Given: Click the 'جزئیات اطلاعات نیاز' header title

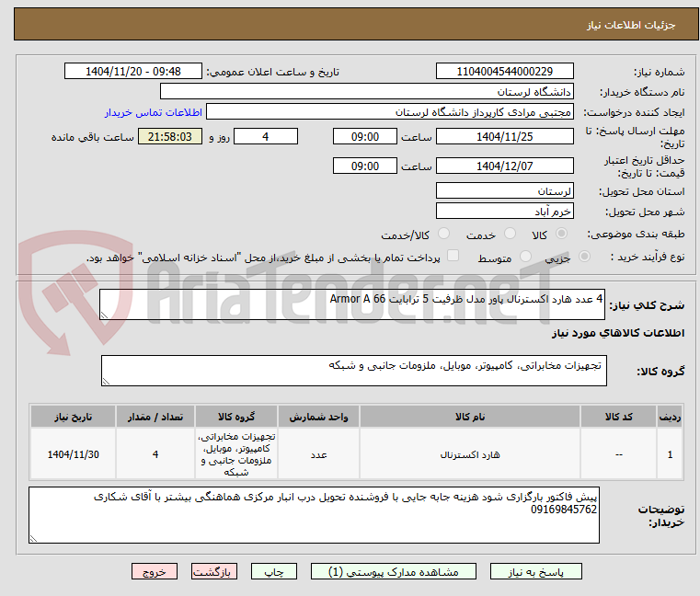Looking at the screenshot, I should point(631,25).
